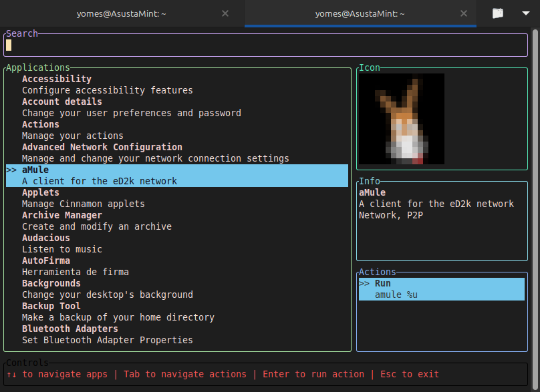Screen dimensions: 540x392
Task: Select Backup Tool in the list
Action: point(51,306)
